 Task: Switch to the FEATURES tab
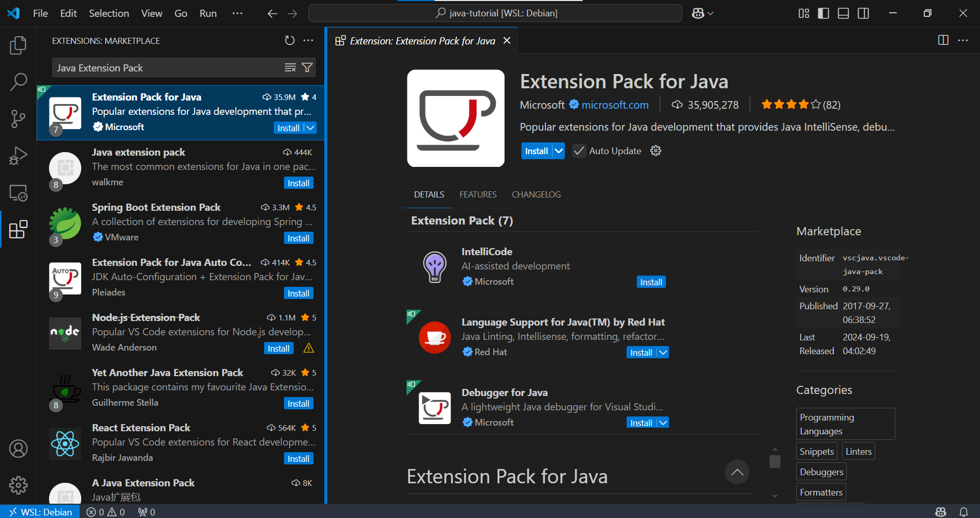478,194
